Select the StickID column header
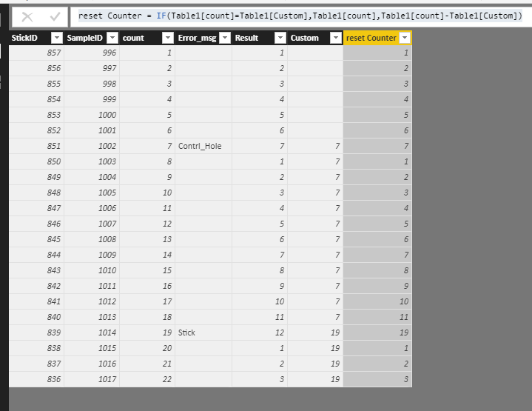 click(36, 38)
